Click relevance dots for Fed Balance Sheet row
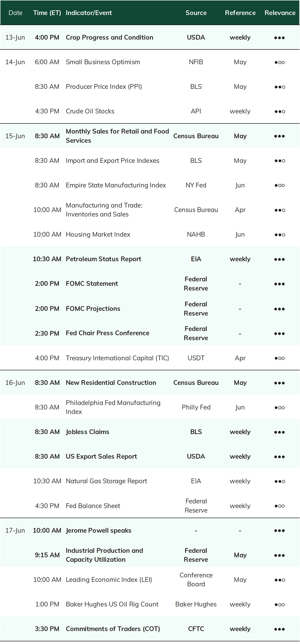Image resolution: width=300 pixels, height=644 pixels. point(280,506)
